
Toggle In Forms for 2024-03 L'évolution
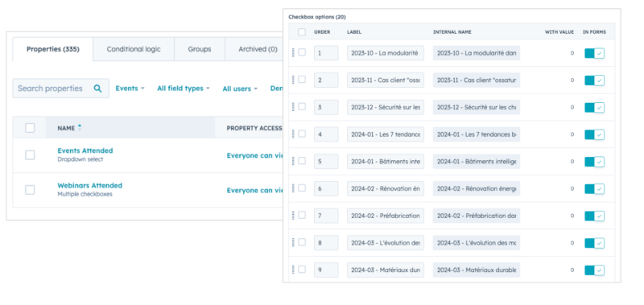(594, 243)
